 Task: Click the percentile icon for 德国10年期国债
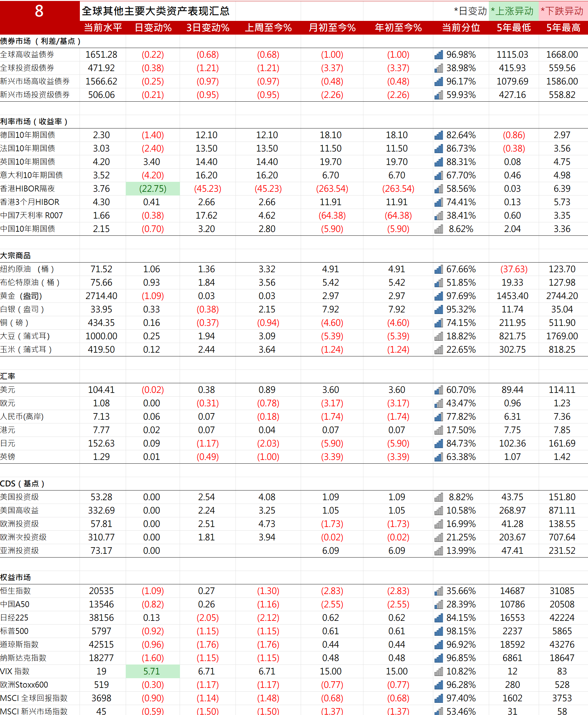coord(438,135)
